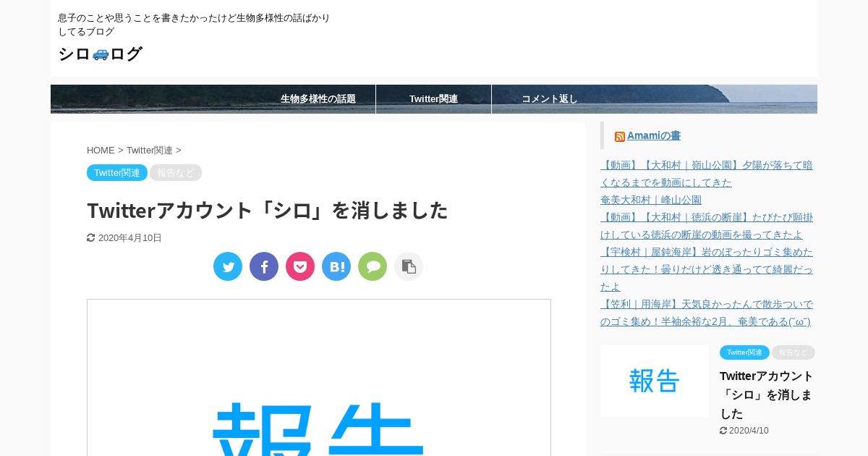Open 【動画】【大和村｜徳浜の断崖】 link
Viewport: 868px width, 456px height.
click(707, 226)
